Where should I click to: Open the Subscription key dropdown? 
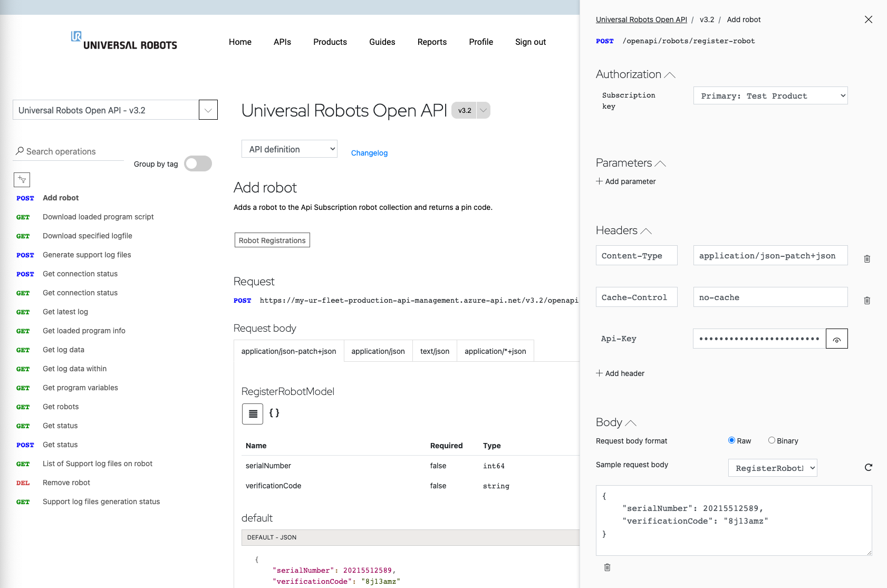click(770, 95)
